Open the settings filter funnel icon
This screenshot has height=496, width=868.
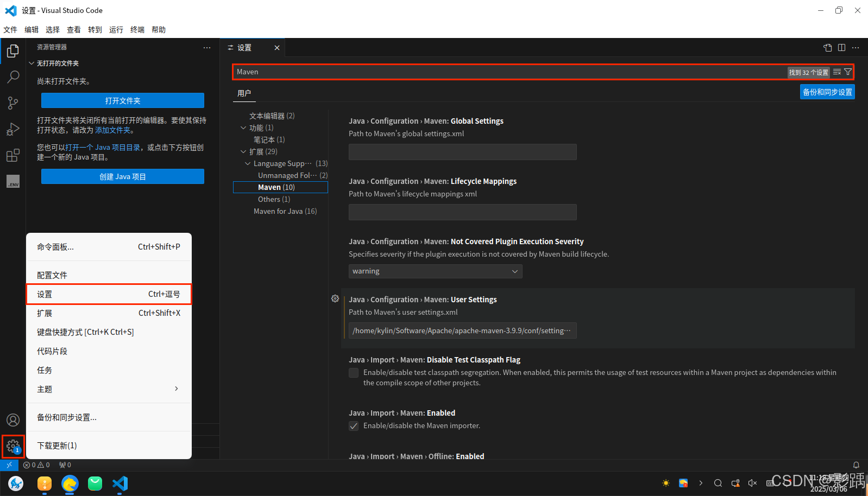[x=848, y=72]
